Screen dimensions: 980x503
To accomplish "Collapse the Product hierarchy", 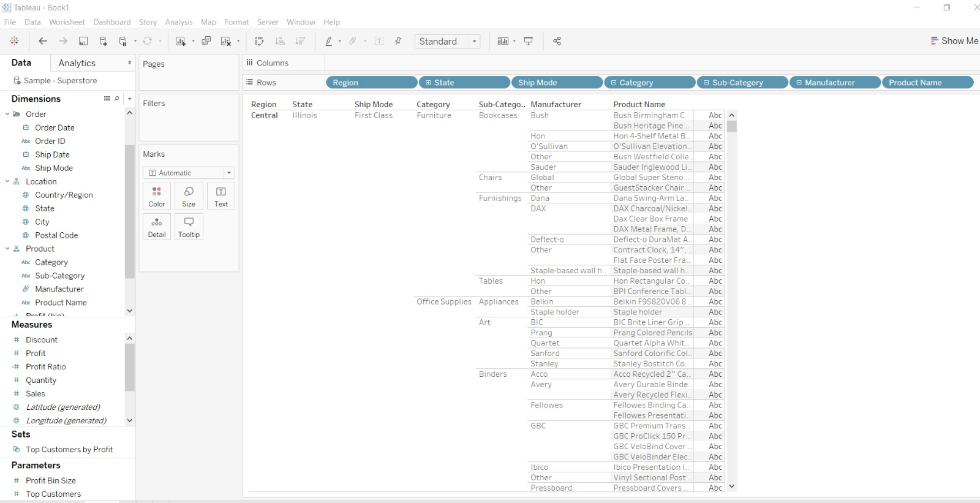I will [7, 249].
